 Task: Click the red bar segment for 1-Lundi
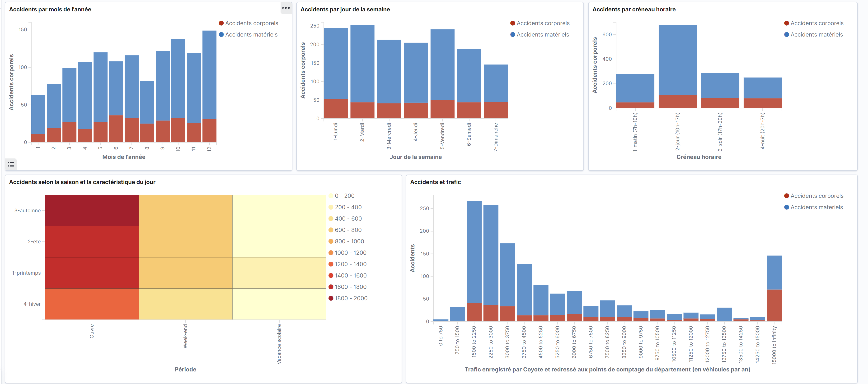coord(336,109)
